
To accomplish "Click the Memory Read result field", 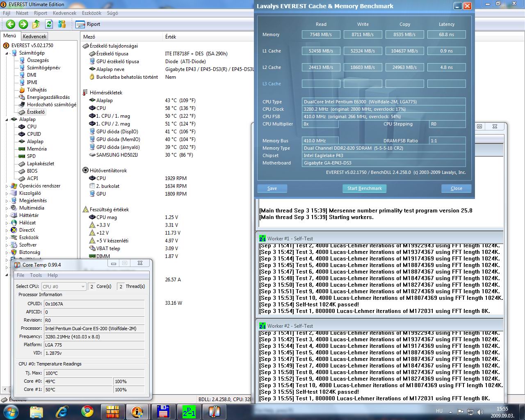I will 321,34.
